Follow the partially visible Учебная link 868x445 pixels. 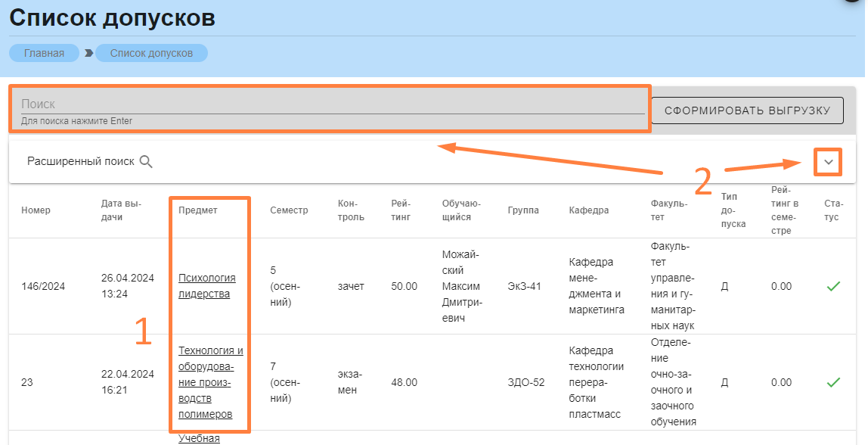point(199,438)
